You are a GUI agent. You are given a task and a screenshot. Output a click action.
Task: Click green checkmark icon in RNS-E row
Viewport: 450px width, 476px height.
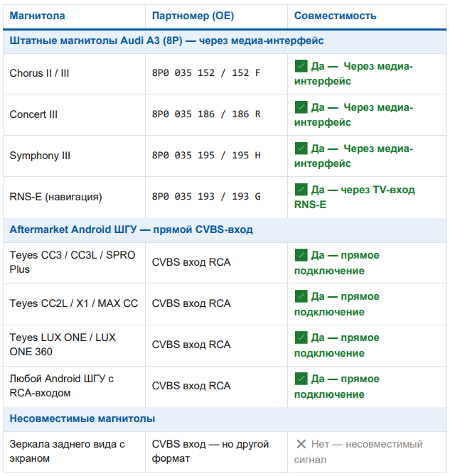[x=301, y=190]
